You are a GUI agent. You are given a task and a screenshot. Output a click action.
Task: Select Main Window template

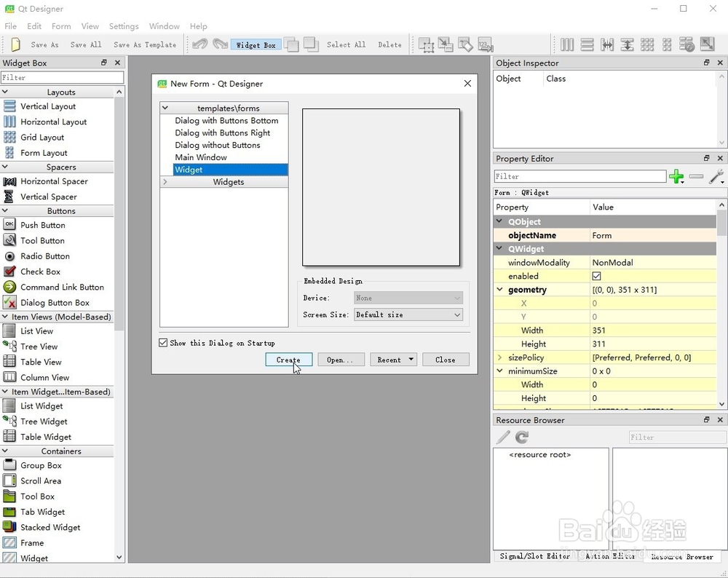tap(201, 157)
